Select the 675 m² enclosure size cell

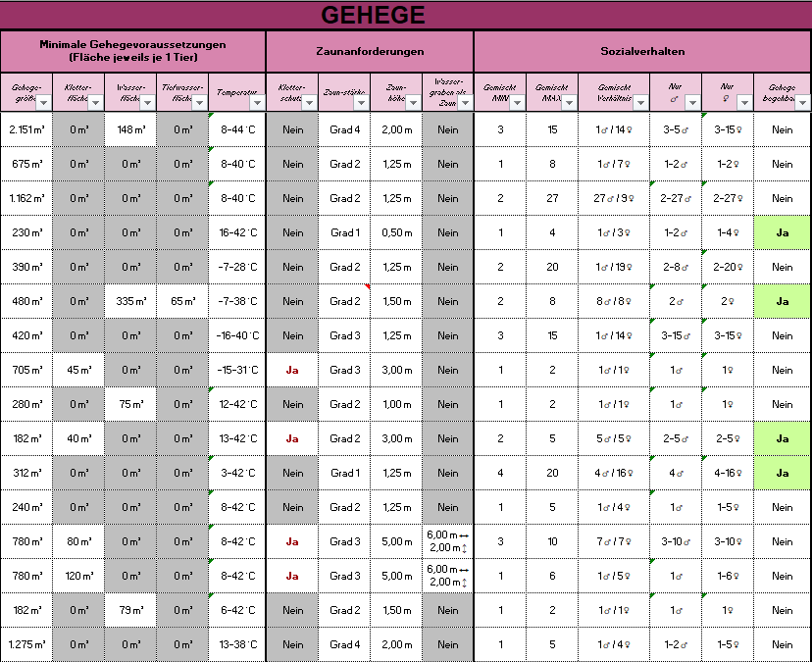tap(26, 164)
